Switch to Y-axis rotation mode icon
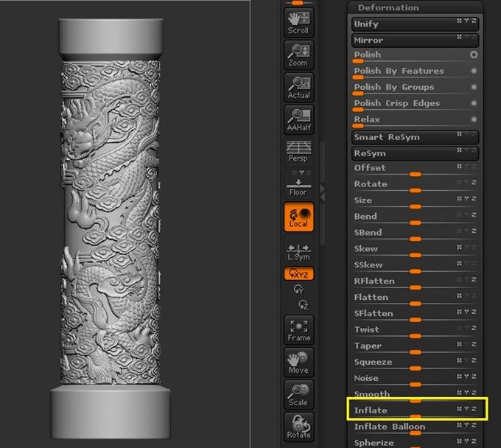Screen dimensions: 501x448 [x=298, y=290]
